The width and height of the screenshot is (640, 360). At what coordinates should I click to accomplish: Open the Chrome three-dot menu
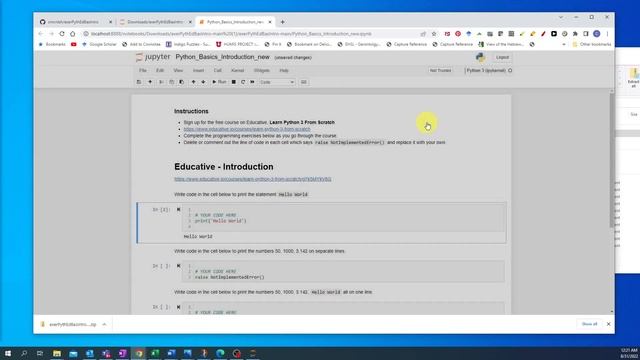[x=607, y=34]
